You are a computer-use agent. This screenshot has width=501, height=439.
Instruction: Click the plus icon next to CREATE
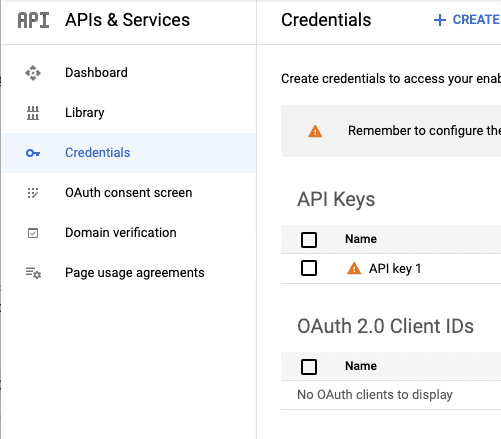[x=440, y=20]
